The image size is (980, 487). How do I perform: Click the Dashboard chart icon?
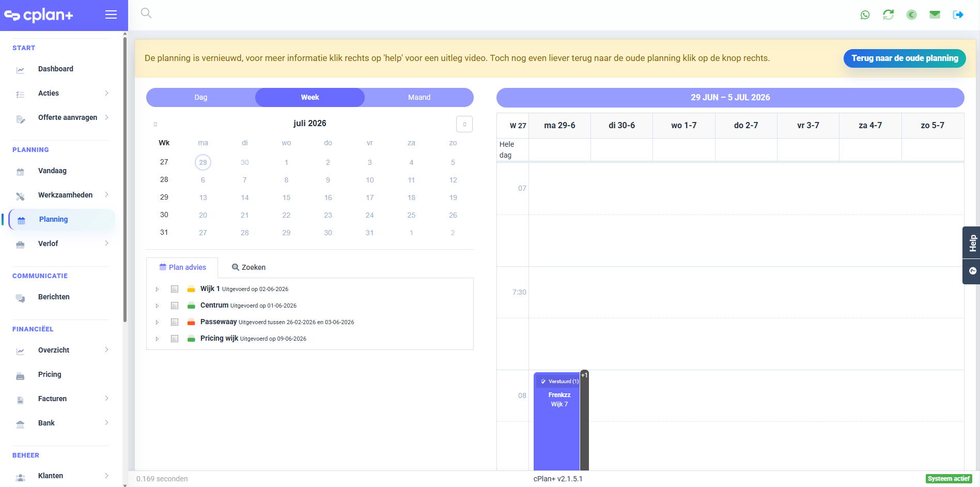[x=20, y=70]
